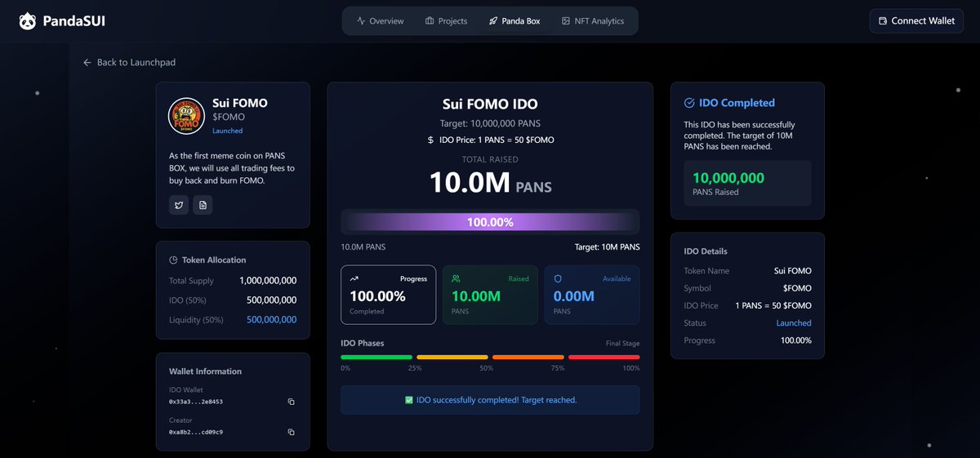Select the Available 0.00M PANS card
This screenshot has width=980, height=458.
pyautogui.click(x=592, y=295)
